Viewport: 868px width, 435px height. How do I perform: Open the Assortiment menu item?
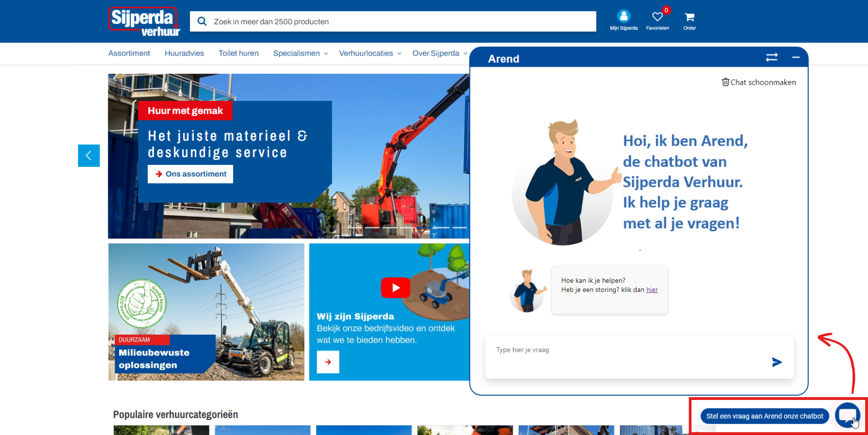pyautogui.click(x=129, y=53)
